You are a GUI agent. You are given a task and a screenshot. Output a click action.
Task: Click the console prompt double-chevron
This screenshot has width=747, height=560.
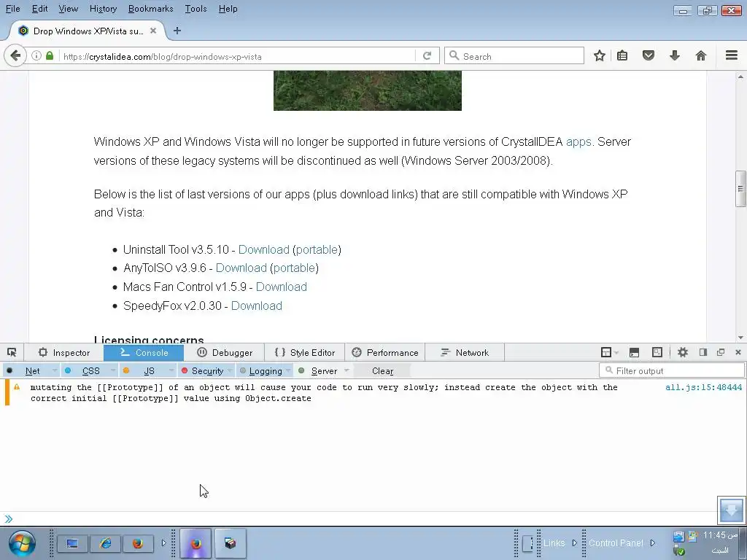pos(9,519)
